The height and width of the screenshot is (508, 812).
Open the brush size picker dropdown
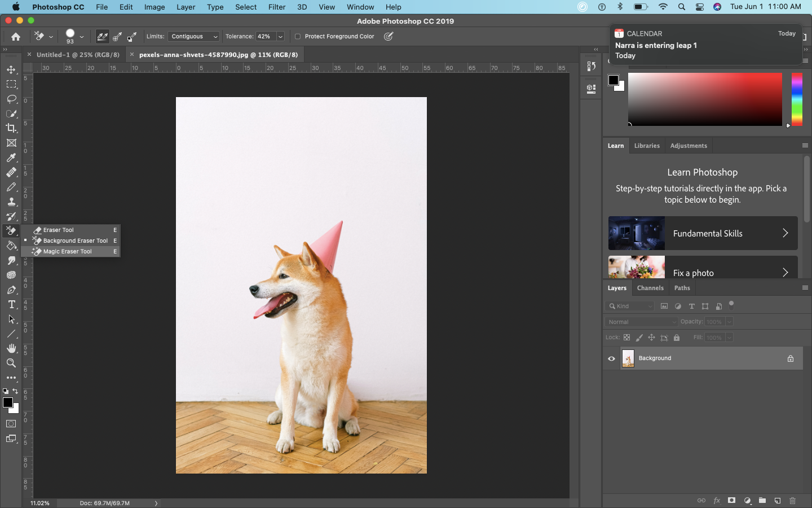click(x=82, y=36)
